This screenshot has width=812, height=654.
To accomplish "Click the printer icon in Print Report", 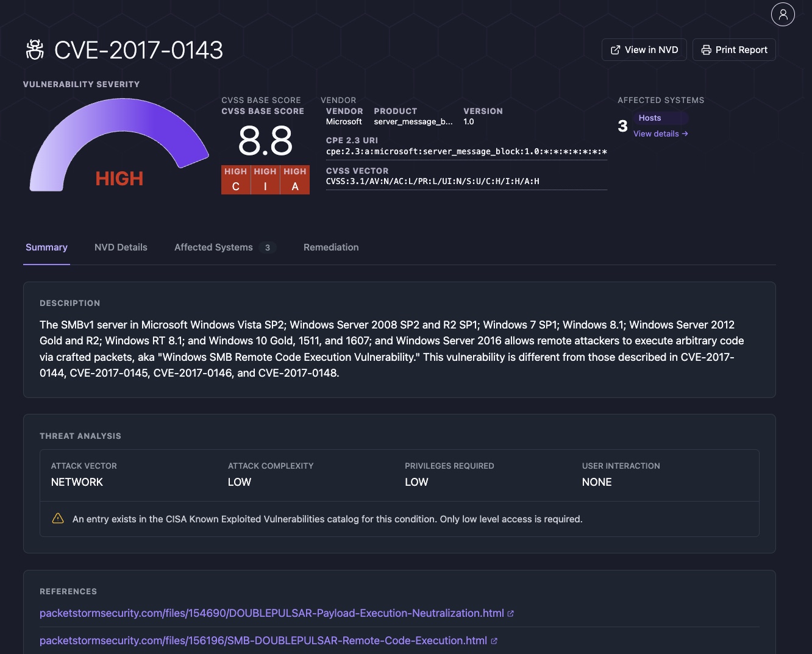I will 706,49.
